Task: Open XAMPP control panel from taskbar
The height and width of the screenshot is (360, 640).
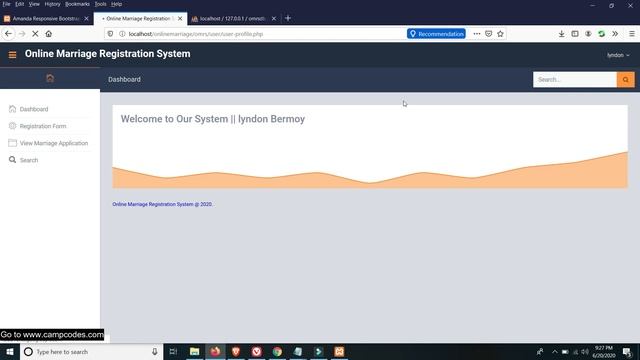Action: point(339,352)
